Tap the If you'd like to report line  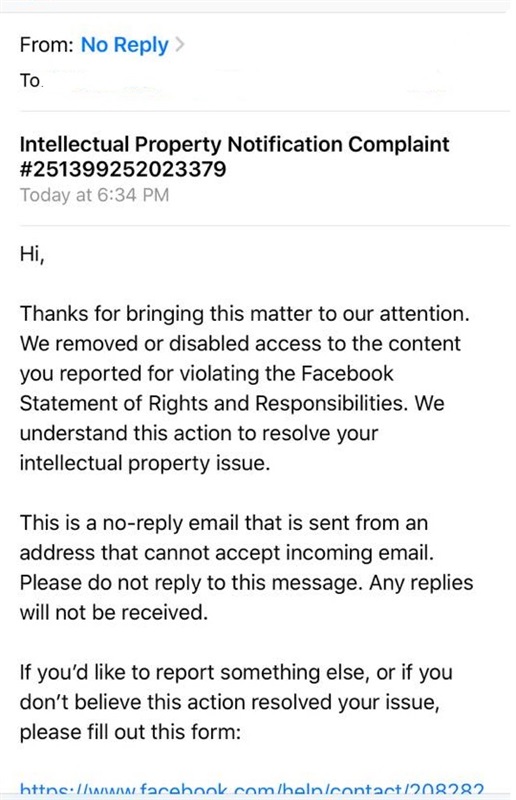coord(236,672)
